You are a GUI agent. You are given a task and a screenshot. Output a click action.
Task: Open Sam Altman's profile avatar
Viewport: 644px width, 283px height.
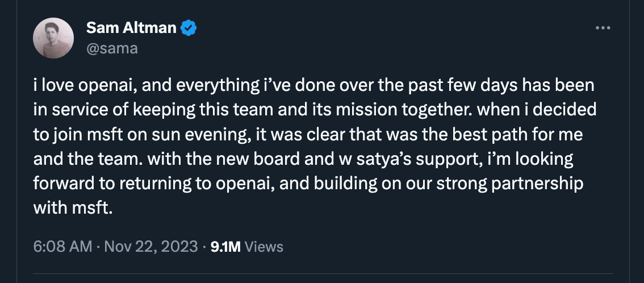tap(53, 38)
